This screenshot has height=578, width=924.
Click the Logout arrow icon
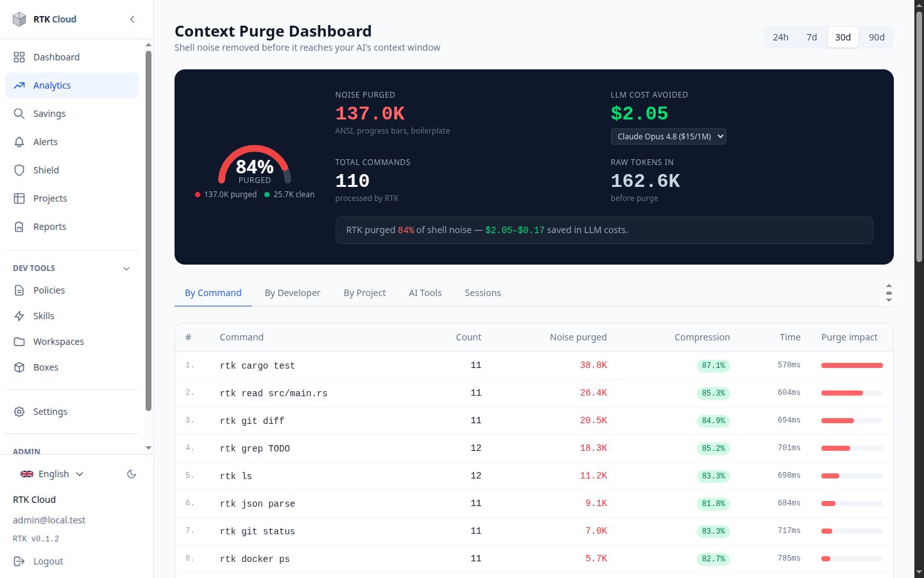(x=19, y=561)
